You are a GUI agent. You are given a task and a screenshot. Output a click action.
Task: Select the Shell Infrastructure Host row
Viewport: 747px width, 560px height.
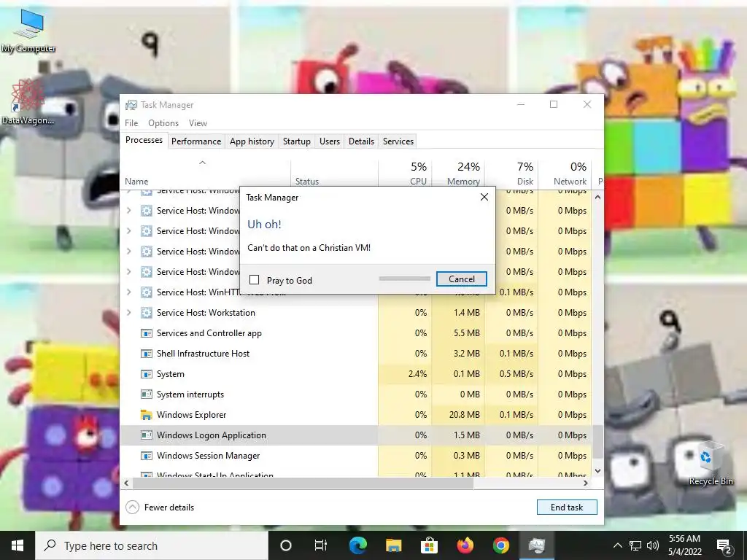click(356, 354)
